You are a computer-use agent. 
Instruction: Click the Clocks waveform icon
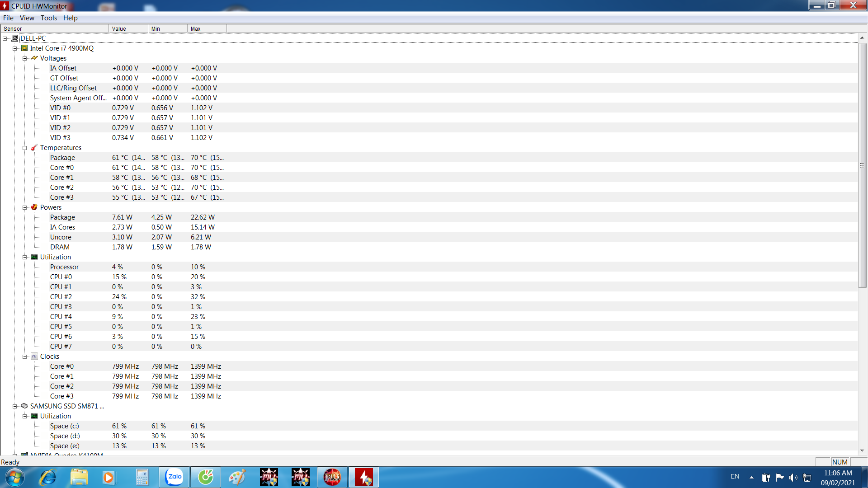(34, 357)
